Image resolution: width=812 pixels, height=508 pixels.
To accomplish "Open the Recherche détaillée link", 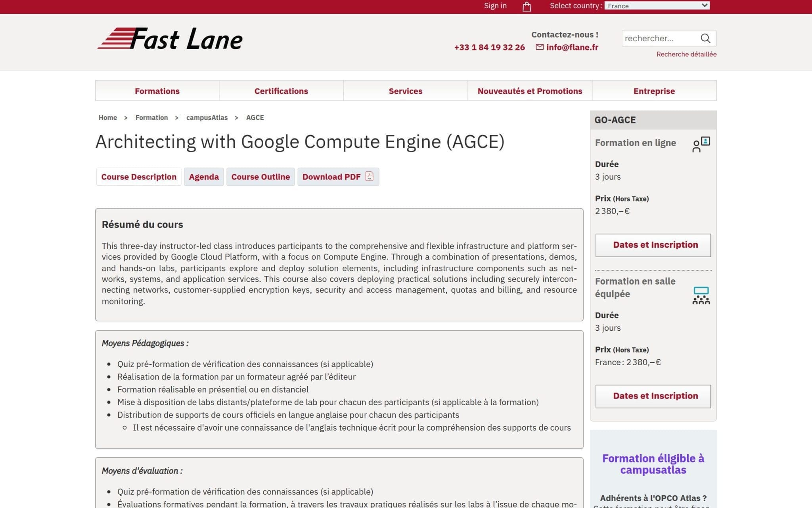I will [x=686, y=54].
